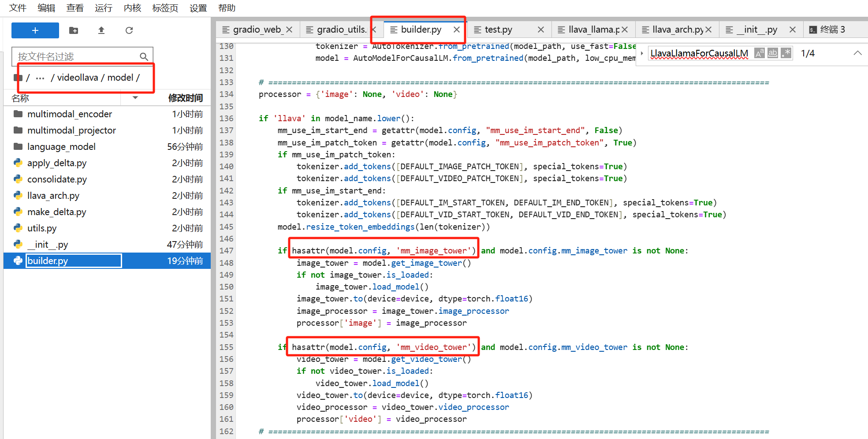This screenshot has height=439, width=868.
Task: Close the gradio_web tab
Action: pos(289,30)
